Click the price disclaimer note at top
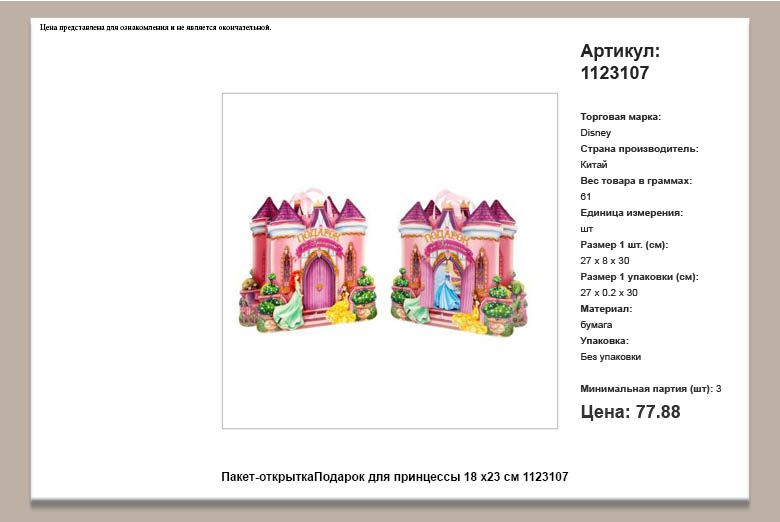 156,27
